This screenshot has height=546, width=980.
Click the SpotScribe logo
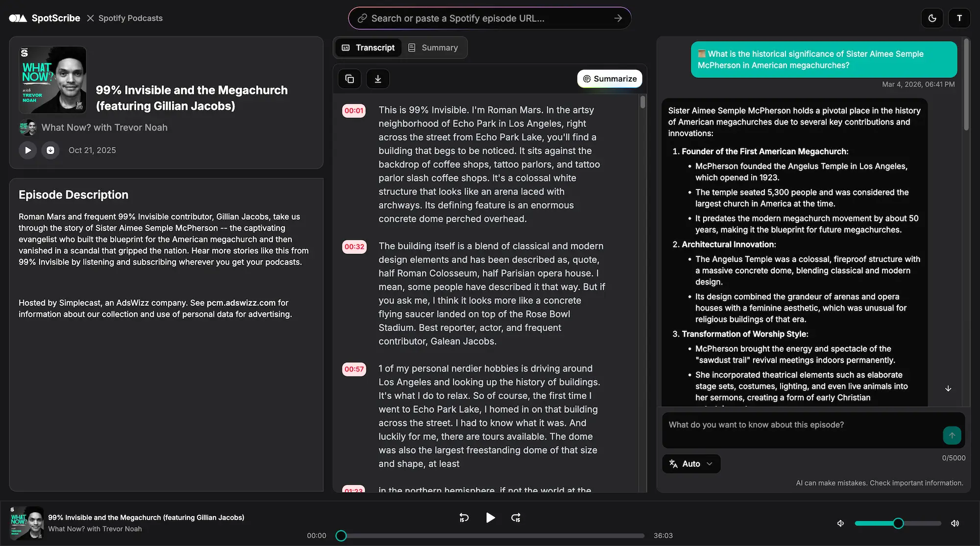coord(44,18)
